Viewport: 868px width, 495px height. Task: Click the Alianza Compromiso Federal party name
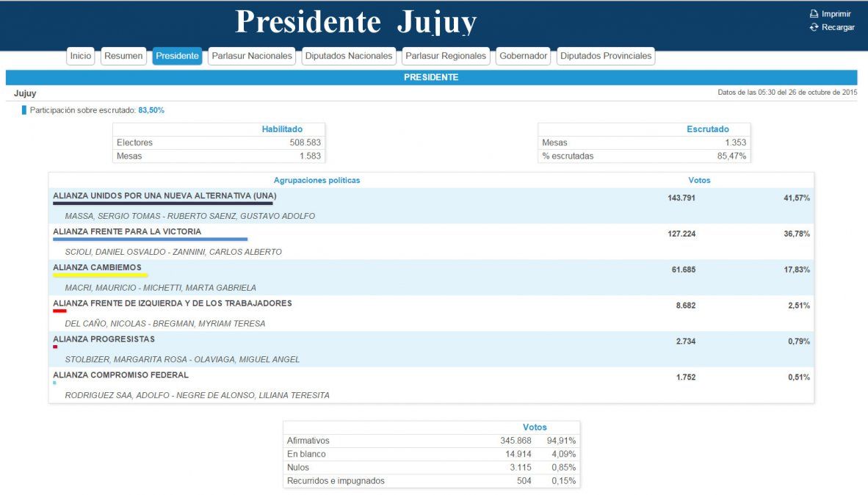click(120, 375)
